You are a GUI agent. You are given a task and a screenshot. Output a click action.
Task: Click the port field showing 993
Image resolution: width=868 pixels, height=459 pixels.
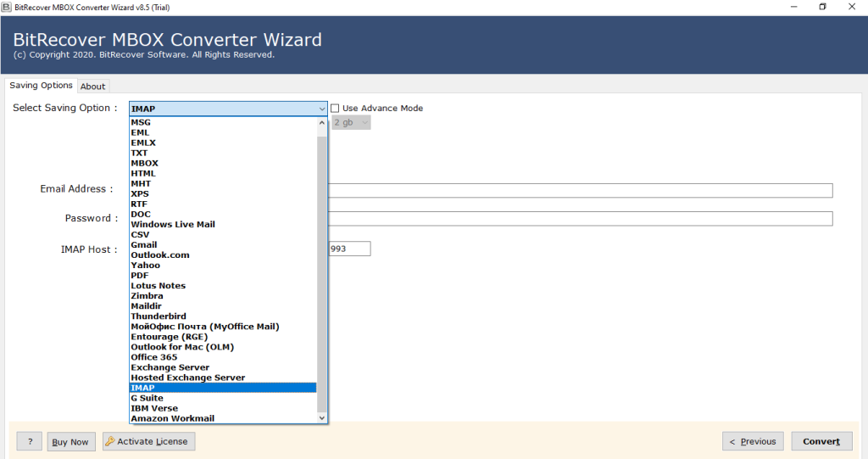(350, 249)
